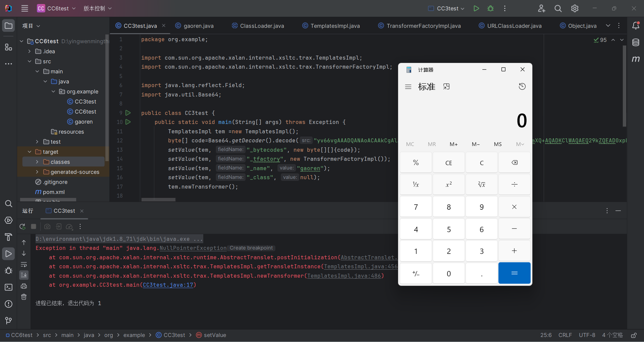The image size is (644, 342).
Task: Open the Code With Me user icon
Action: 541,8
